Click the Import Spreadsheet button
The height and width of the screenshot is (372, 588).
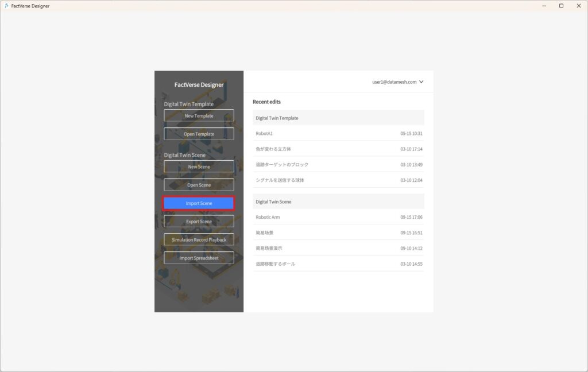[199, 257]
